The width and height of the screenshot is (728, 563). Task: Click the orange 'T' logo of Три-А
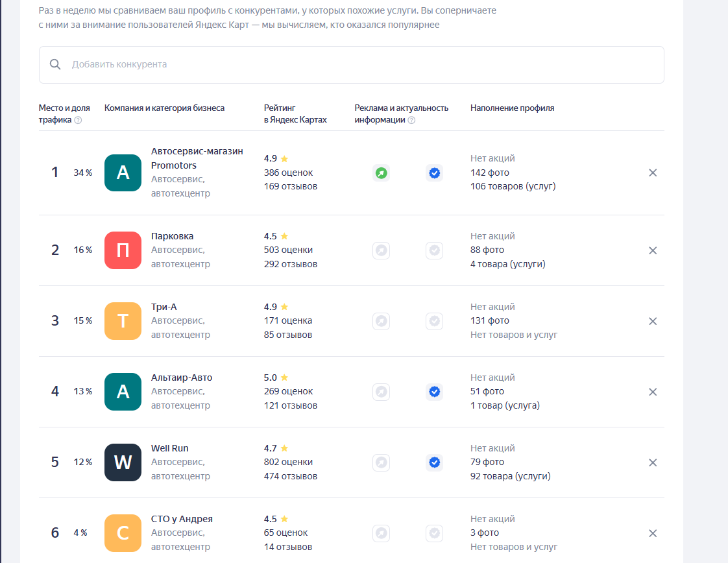coord(123,321)
